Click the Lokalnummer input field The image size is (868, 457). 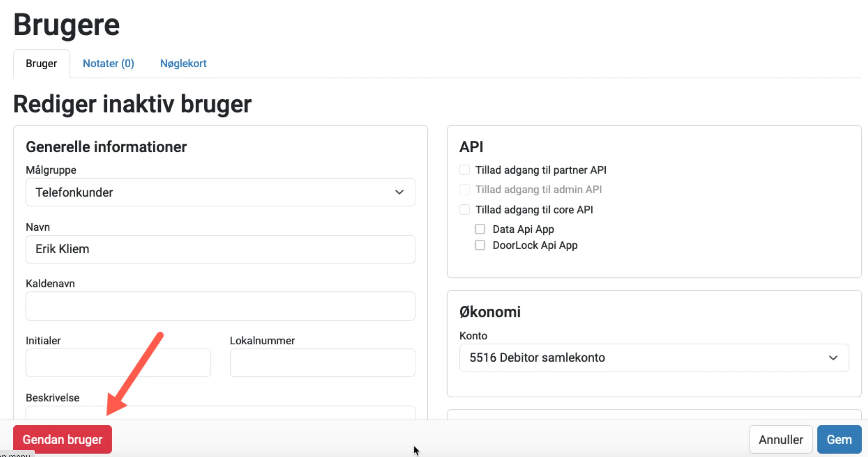tap(322, 363)
